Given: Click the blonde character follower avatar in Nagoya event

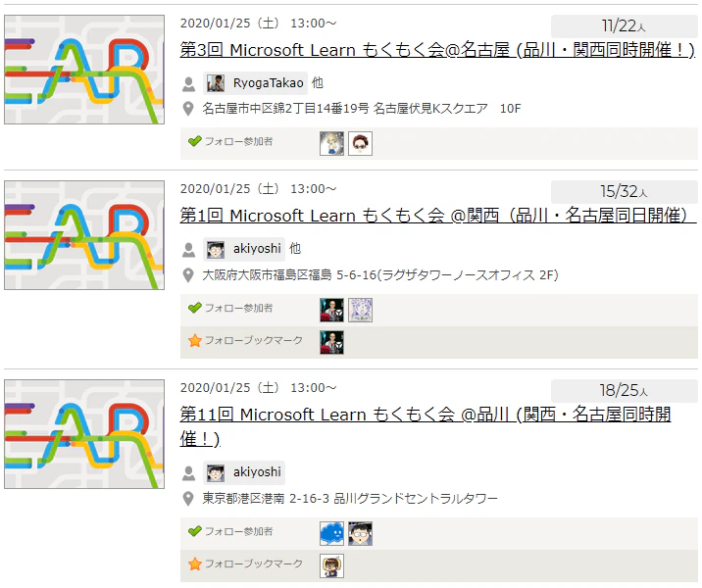Looking at the screenshot, I should [331, 143].
